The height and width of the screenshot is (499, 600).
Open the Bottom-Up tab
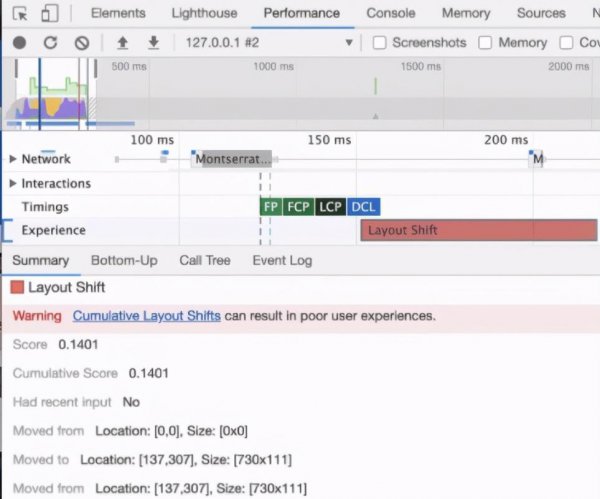[124, 260]
